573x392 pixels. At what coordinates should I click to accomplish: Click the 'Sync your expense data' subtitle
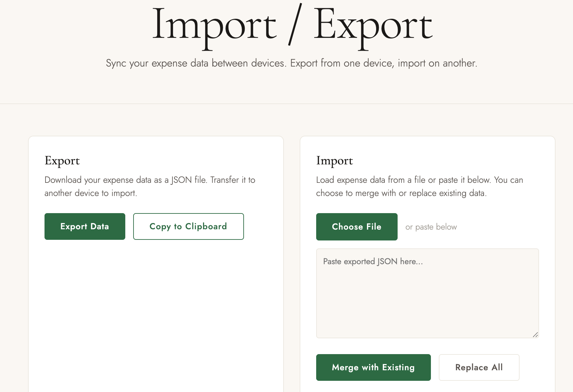291,63
